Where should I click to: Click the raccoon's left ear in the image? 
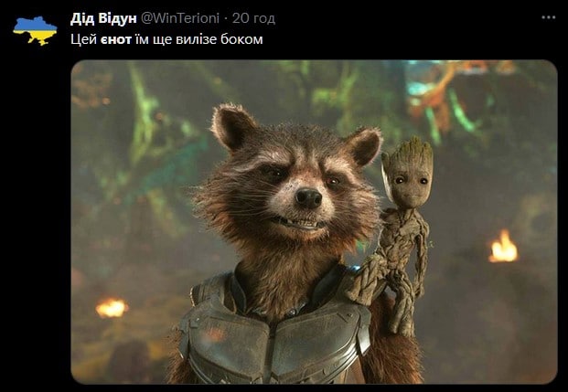(232, 127)
